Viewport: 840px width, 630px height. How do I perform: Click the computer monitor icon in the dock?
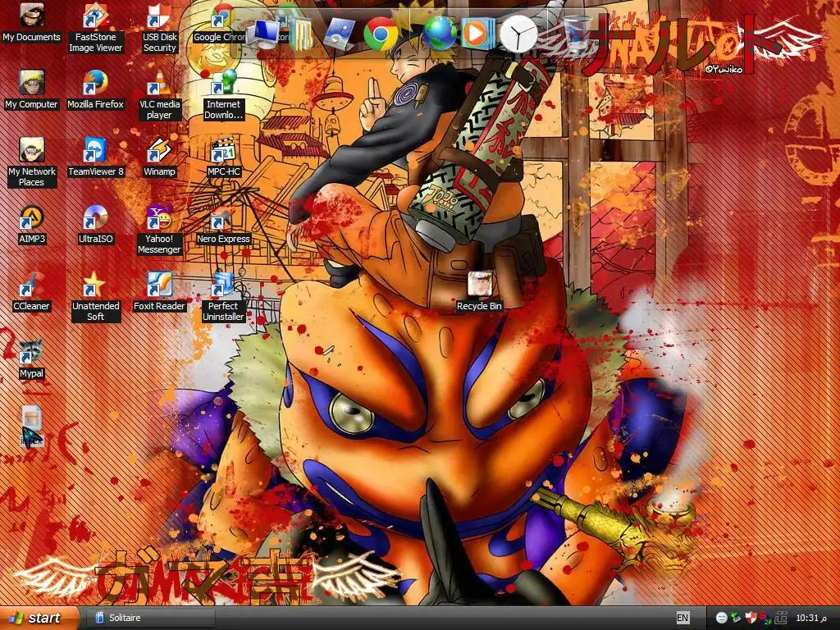click(265, 34)
